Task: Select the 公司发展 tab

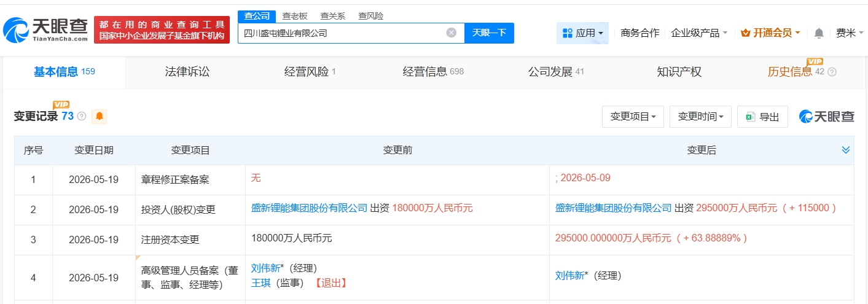Action: point(556,72)
